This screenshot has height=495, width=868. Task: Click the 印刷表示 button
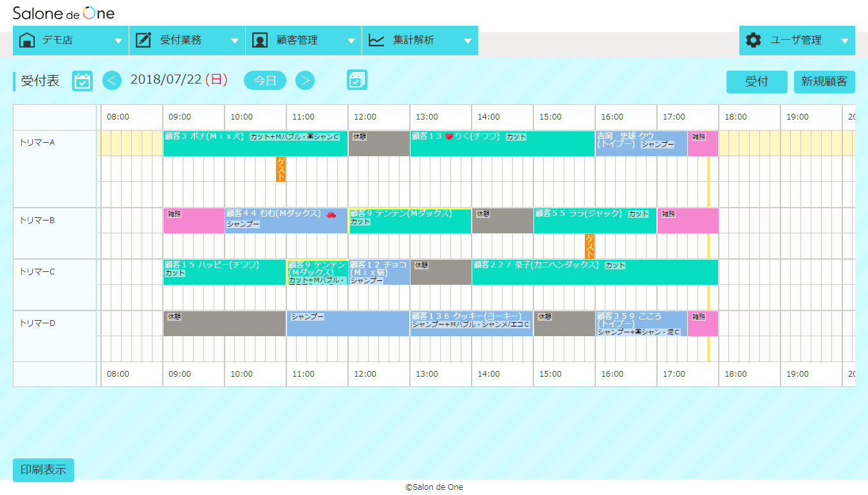pyautogui.click(x=43, y=470)
